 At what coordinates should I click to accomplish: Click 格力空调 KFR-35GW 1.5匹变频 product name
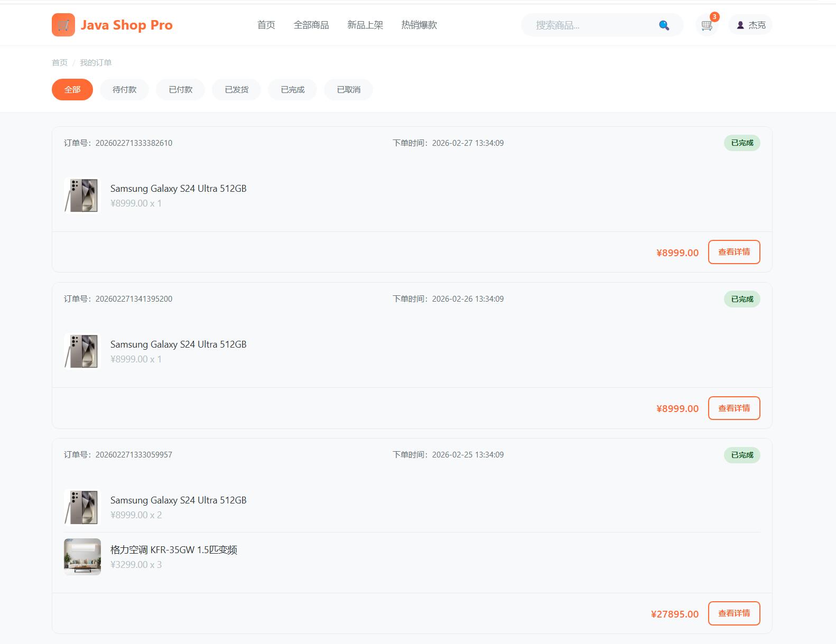coord(173,550)
